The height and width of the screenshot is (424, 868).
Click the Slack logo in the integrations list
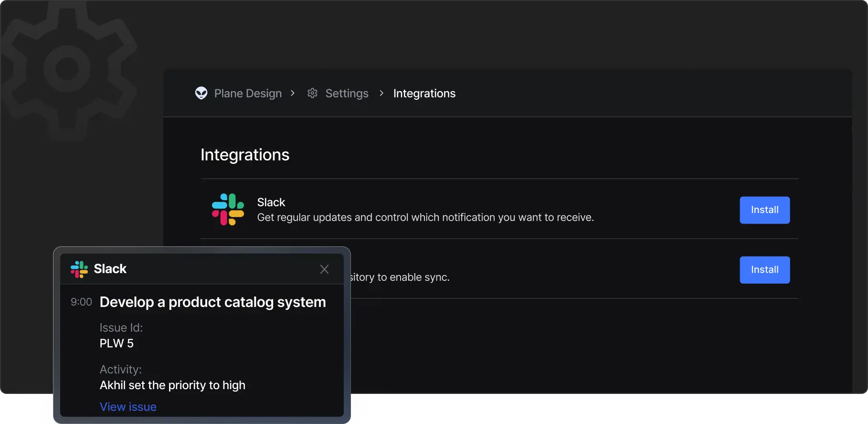tap(228, 209)
